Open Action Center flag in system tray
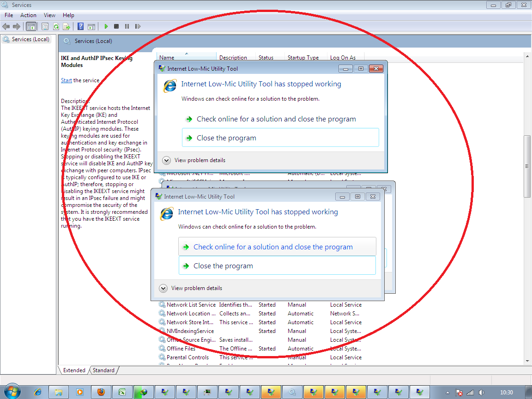Viewport: 532px width, 399px height. coord(459,393)
